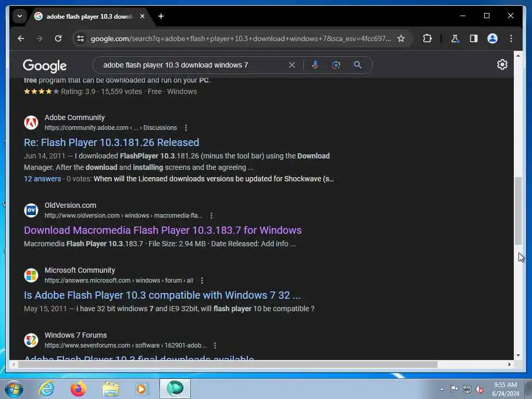The image size is (532, 399).
Task: Click the Adobe Community favicon
Action: click(x=31, y=123)
